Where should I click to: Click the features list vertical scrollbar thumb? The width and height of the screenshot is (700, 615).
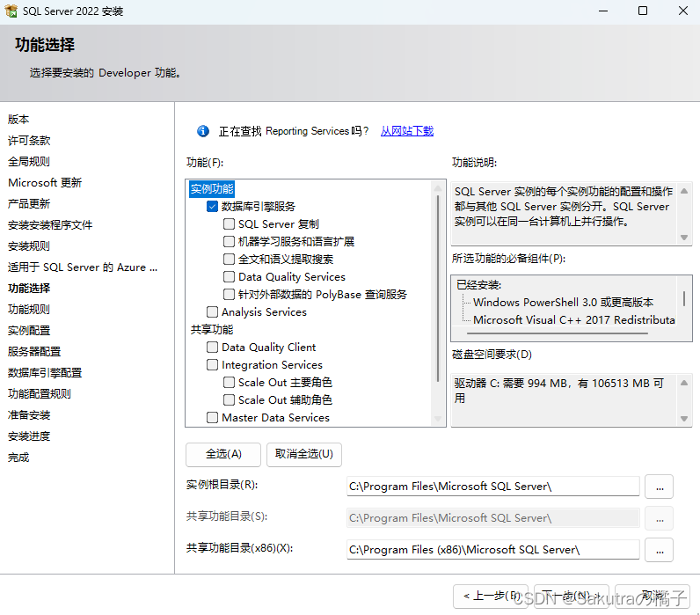438,288
